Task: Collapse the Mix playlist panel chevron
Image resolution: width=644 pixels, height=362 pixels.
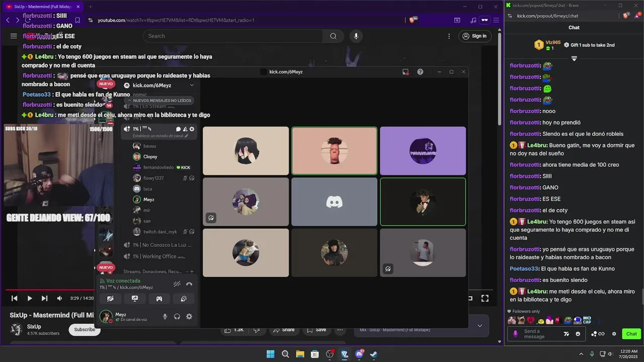Action: click(x=479, y=326)
